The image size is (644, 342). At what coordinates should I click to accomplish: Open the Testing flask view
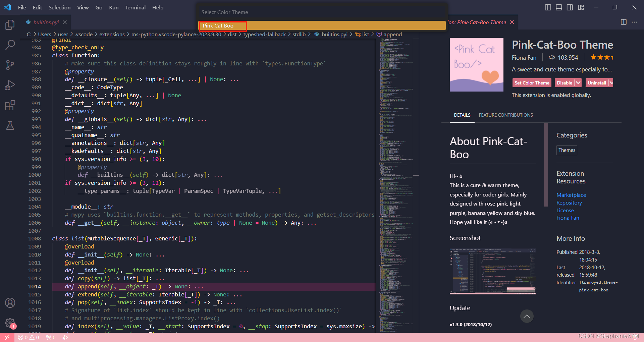coord(10,126)
